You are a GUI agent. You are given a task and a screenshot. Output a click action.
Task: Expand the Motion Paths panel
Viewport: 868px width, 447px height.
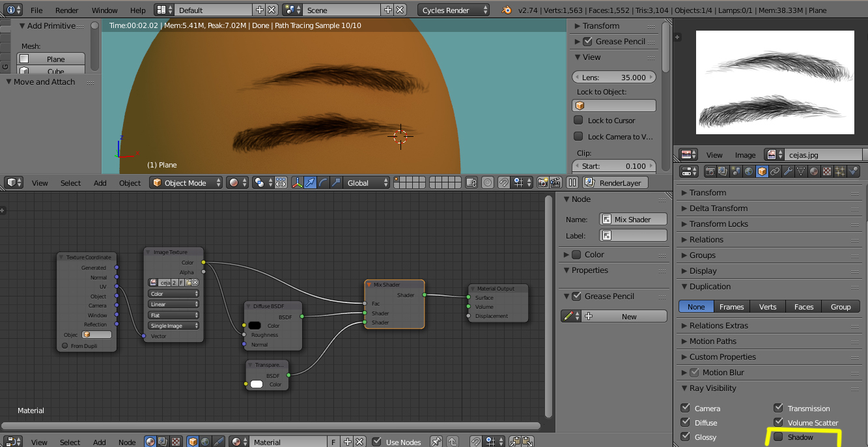point(712,341)
